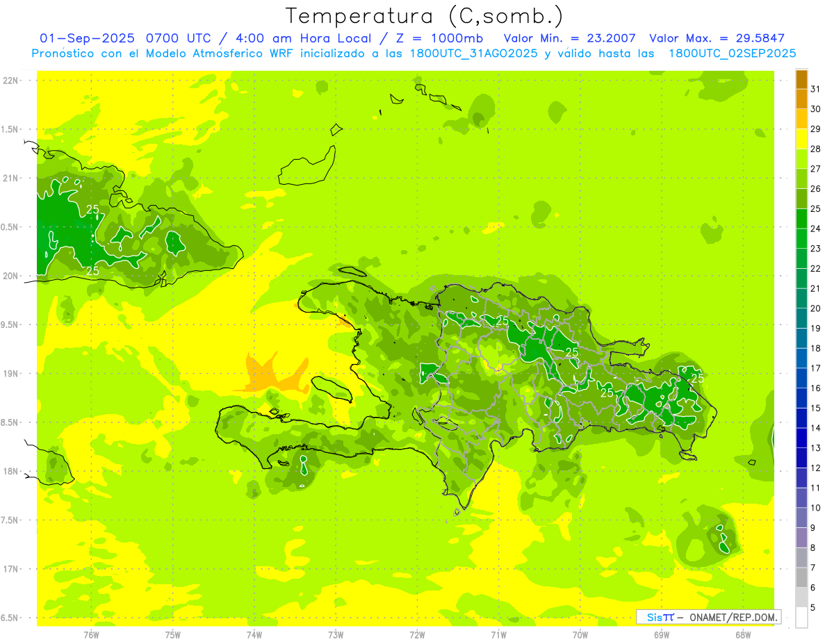Pick the gold colorbar segment between 29 and 30
The height and width of the screenshot is (644, 834).
point(801,119)
